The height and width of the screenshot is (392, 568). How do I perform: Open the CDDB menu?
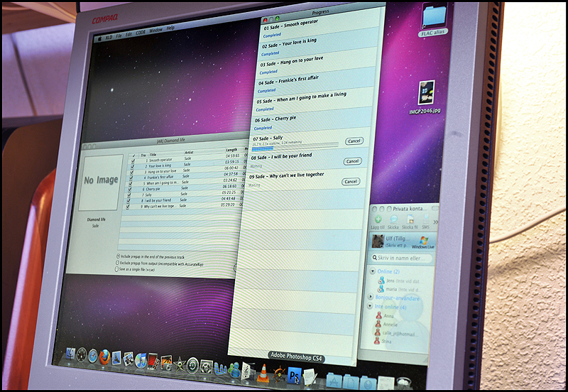pyautogui.click(x=140, y=33)
